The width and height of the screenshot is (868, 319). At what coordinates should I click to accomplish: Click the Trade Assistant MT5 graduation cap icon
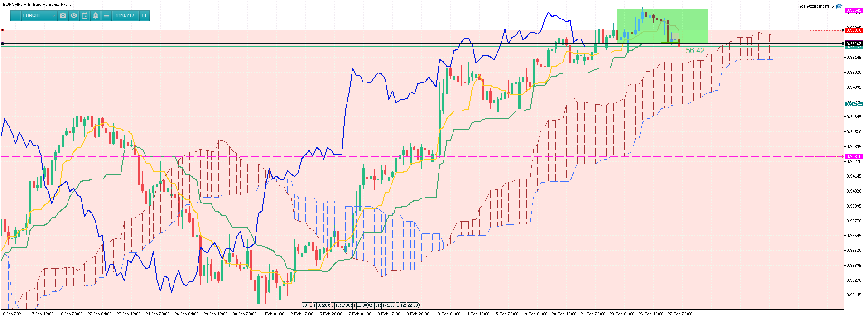coord(839,6)
